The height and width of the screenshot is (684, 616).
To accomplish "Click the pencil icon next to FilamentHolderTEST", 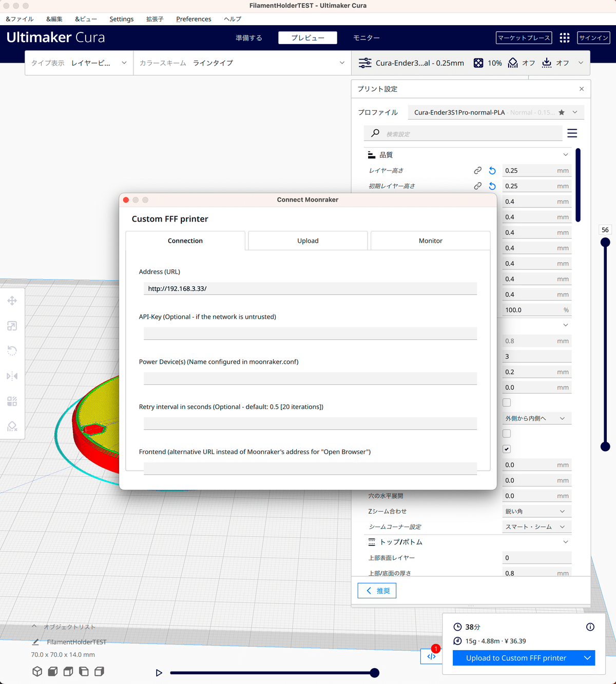I will click(35, 642).
